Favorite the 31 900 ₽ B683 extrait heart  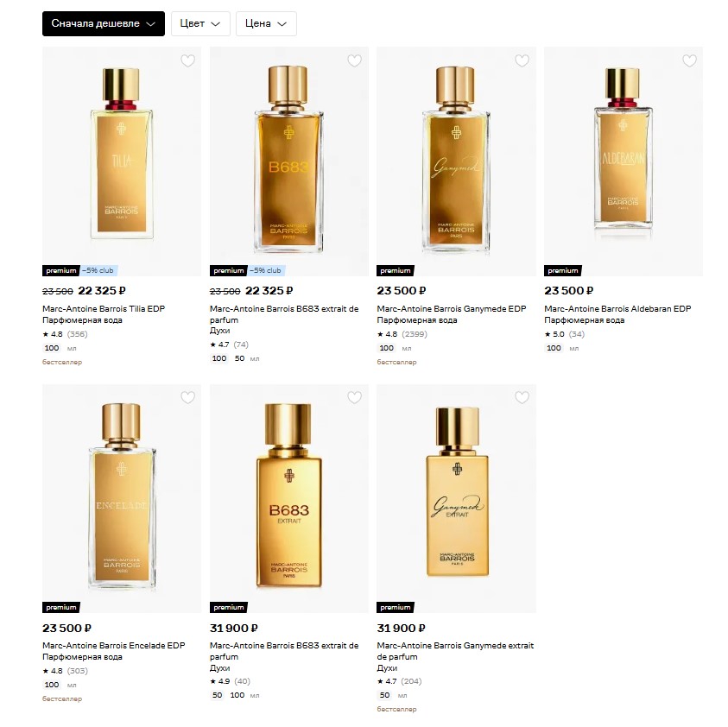click(x=355, y=397)
